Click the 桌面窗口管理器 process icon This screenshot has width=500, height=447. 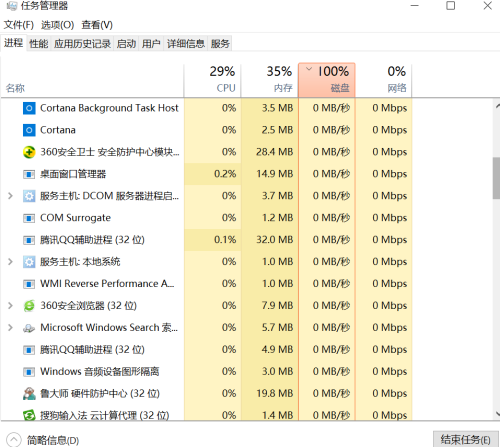(29, 174)
